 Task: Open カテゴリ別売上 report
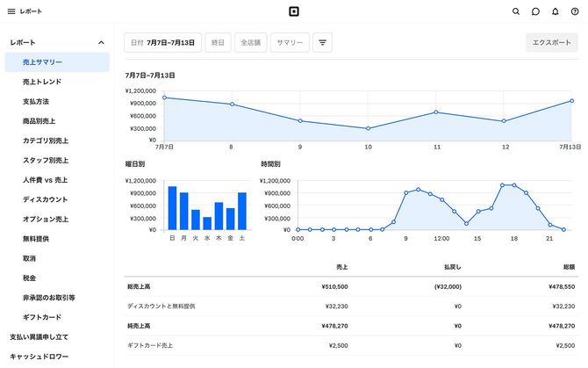point(46,141)
